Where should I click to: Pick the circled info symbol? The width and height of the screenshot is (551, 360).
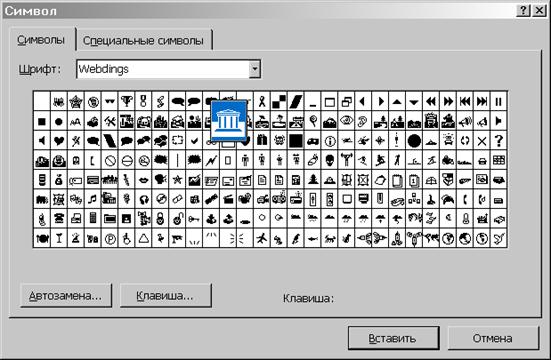tap(330, 141)
